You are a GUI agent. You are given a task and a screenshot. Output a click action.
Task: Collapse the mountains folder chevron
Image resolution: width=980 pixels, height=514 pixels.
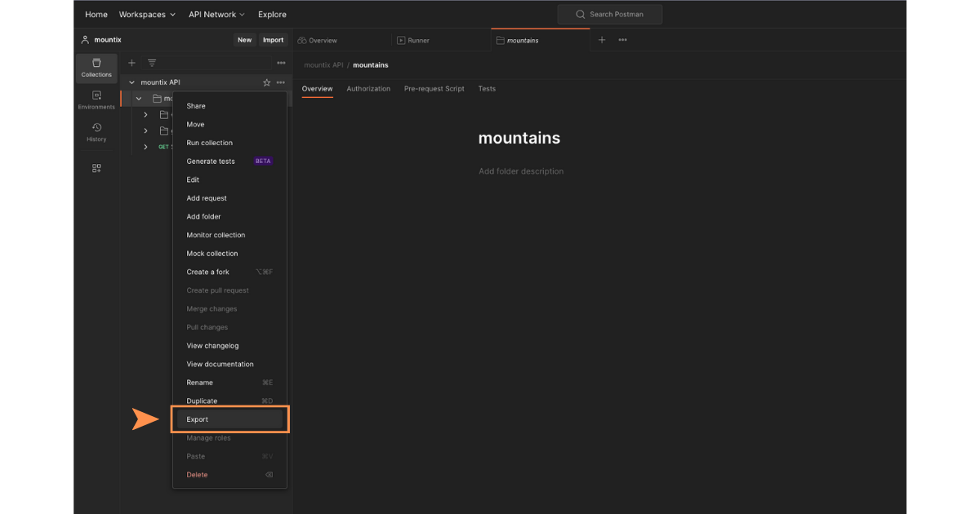(139, 99)
